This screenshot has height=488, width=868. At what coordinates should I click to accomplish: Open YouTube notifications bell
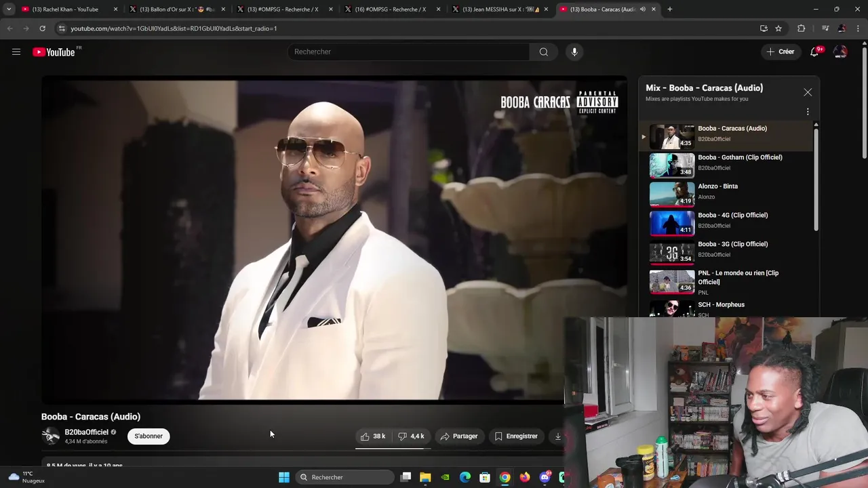(814, 52)
